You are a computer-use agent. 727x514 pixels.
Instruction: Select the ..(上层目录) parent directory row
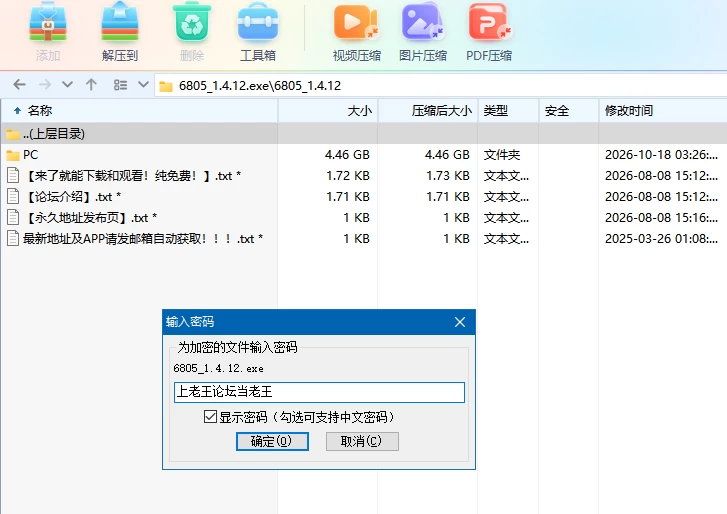click(x=364, y=134)
